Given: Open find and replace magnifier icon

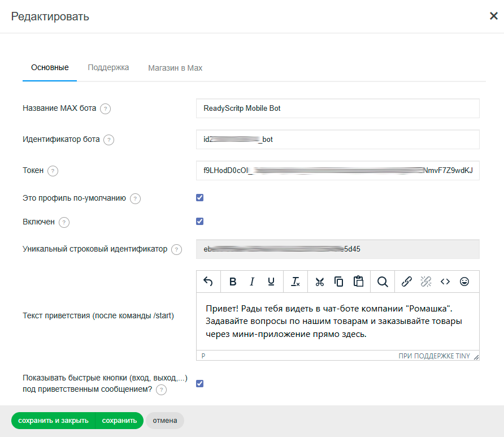Looking at the screenshot, I should pos(383,282).
